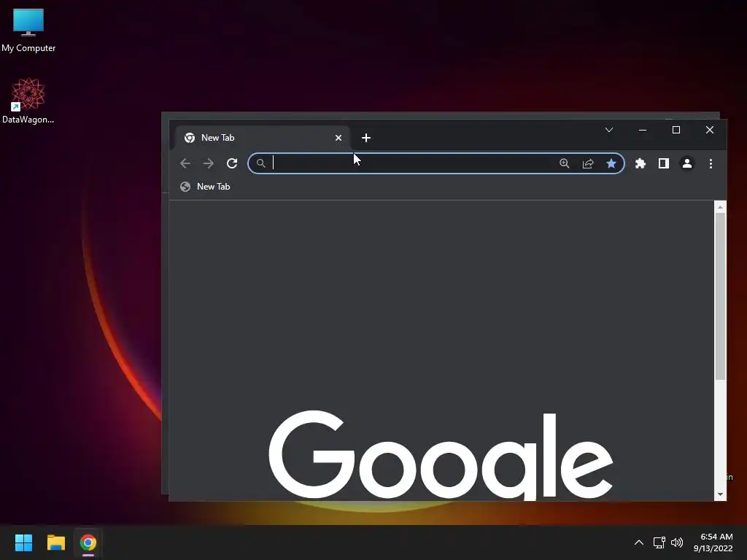747x560 pixels.
Task: Open the Chrome side panel
Action: (x=664, y=163)
